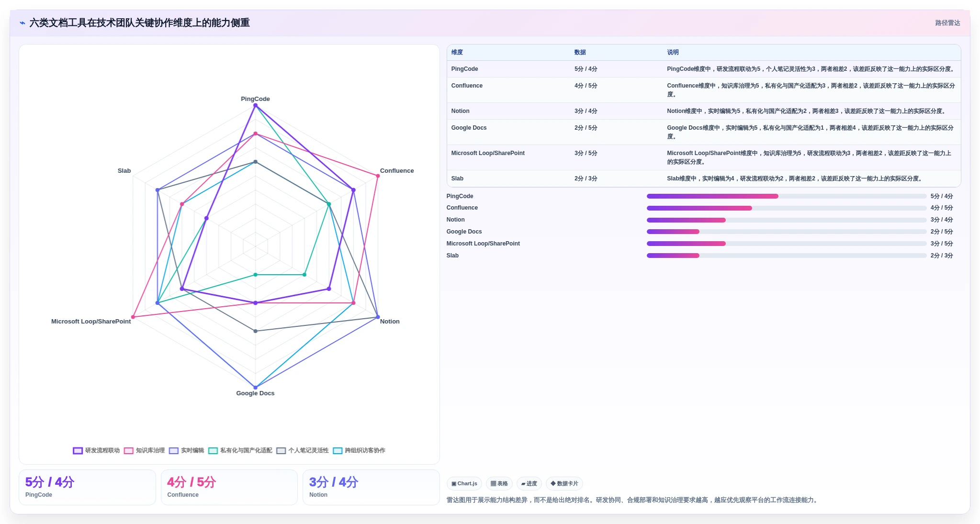Click the Slab progress bar
The image size is (980, 524).
click(x=787, y=256)
